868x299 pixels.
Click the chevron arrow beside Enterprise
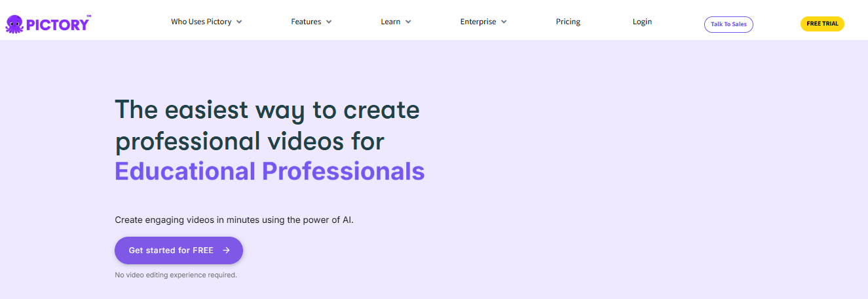(x=504, y=22)
